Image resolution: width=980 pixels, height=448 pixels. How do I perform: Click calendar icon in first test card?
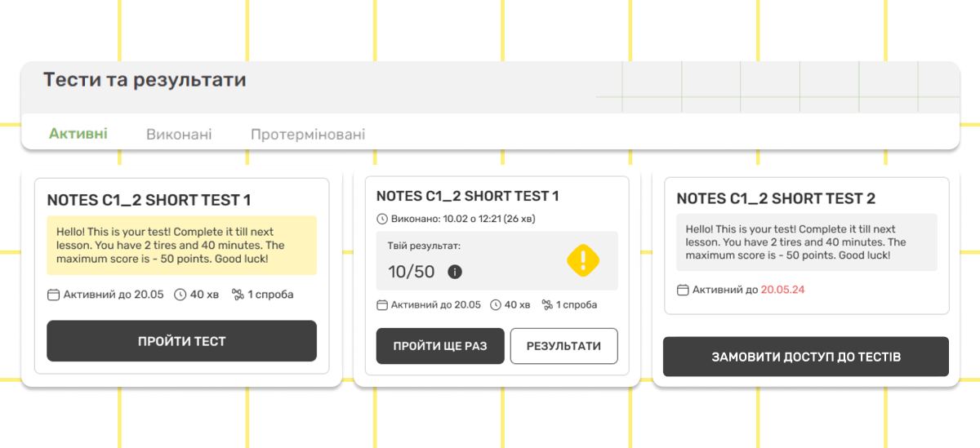pos(54,295)
